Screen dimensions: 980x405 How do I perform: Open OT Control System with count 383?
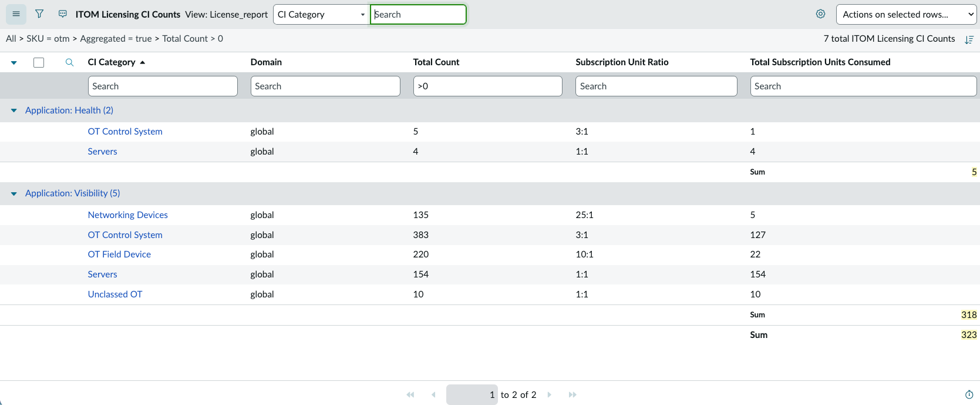point(125,235)
